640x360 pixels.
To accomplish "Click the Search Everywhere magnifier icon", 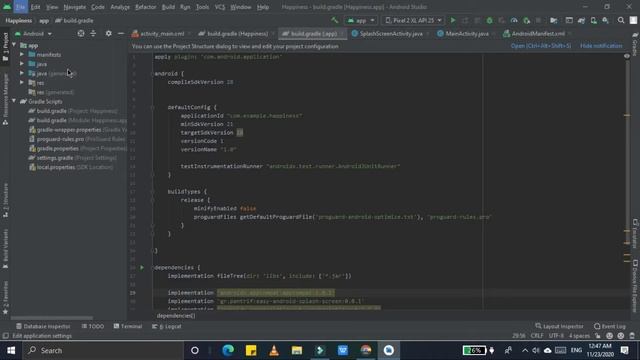I will (621, 20).
